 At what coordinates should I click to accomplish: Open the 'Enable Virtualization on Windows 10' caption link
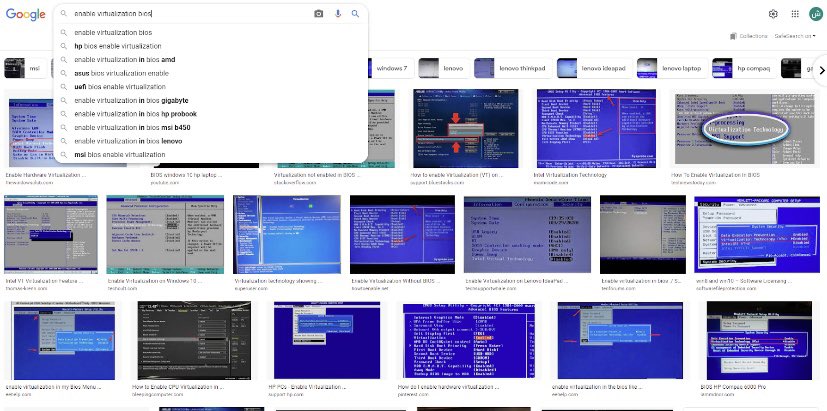pyautogui.click(x=154, y=281)
